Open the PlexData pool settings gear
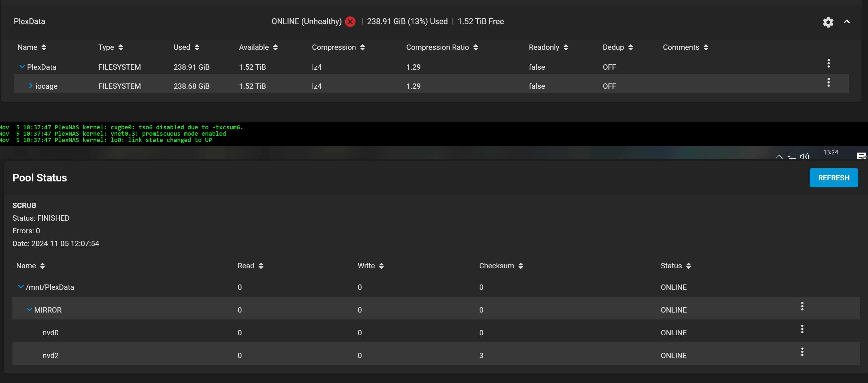 828,22
